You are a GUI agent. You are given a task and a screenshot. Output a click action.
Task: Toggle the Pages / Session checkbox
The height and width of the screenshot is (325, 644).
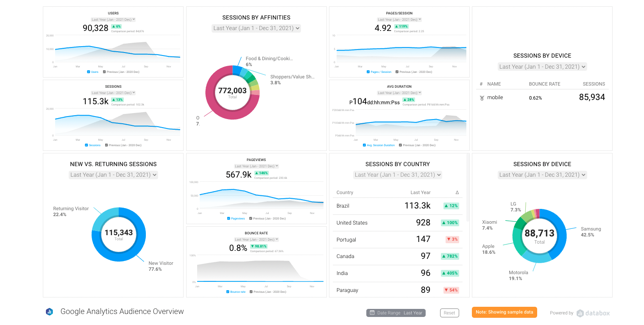368,72
